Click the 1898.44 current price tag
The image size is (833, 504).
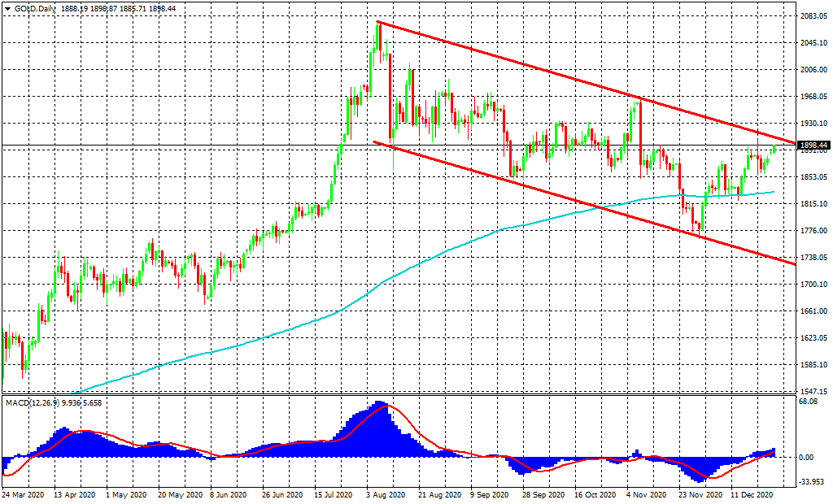tap(813, 146)
